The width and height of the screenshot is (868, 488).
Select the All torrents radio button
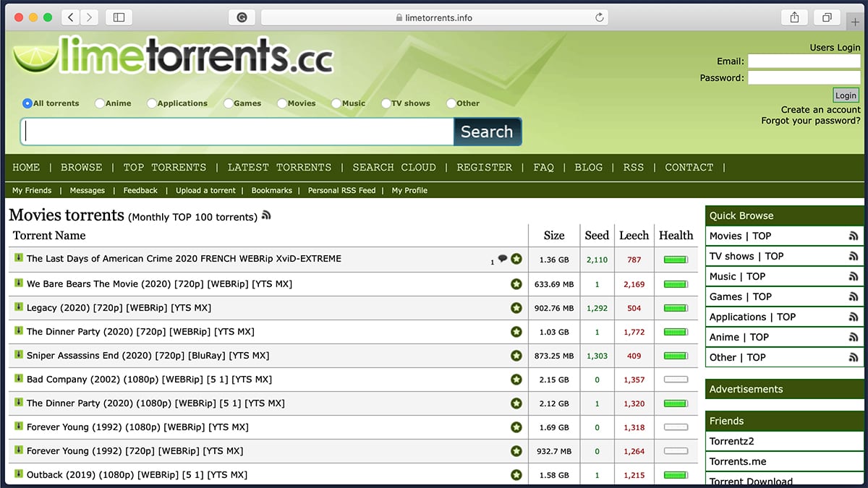click(27, 103)
